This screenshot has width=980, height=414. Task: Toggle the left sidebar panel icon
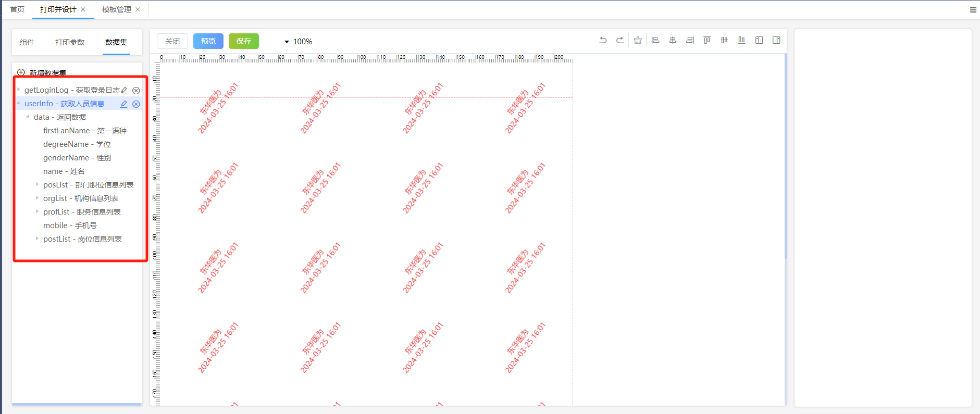coord(759,40)
